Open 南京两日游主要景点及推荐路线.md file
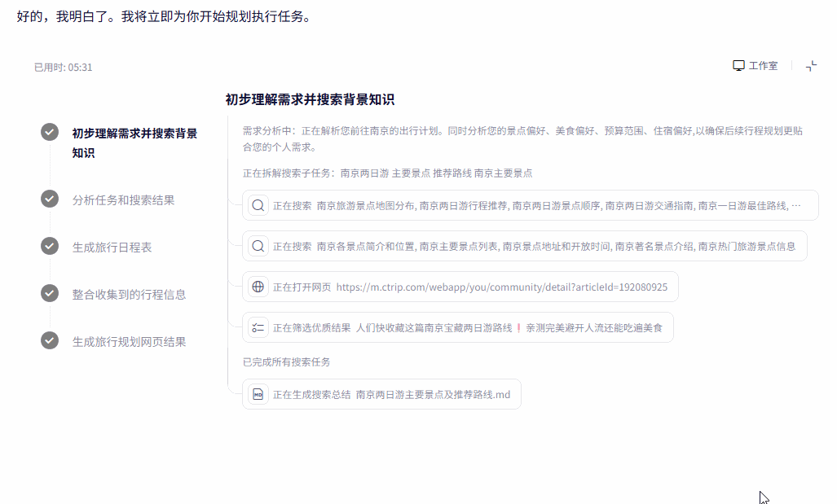 (x=433, y=394)
